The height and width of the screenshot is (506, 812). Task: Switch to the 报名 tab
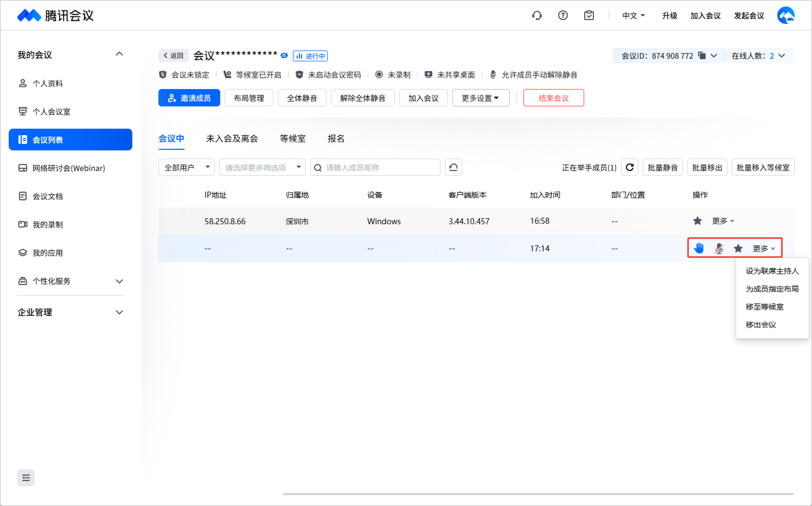[x=336, y=138]
